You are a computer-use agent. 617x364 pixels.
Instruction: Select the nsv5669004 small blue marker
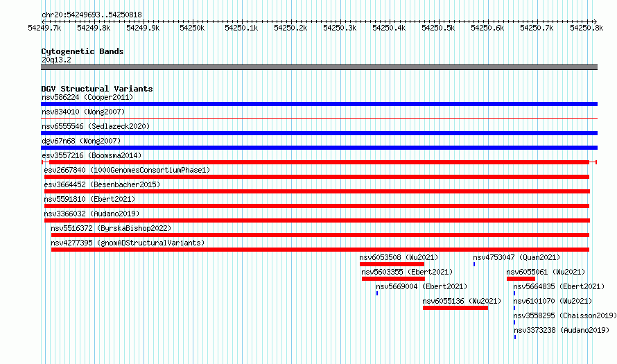(x=377, y=293)
